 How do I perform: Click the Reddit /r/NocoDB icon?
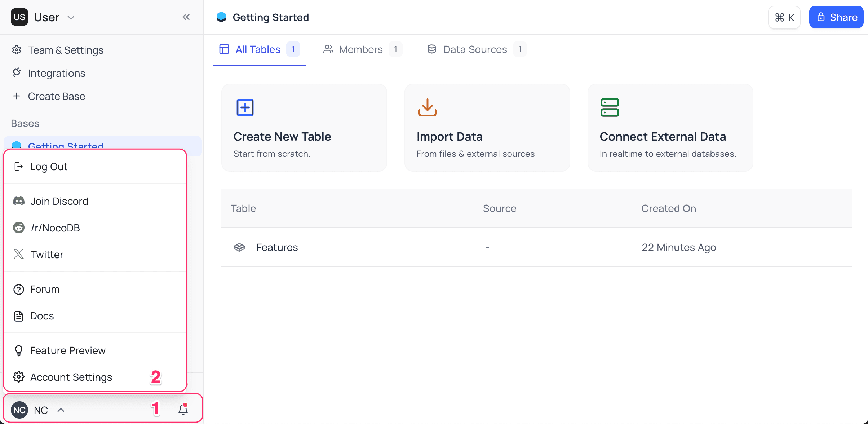click(x=19, y=228)
